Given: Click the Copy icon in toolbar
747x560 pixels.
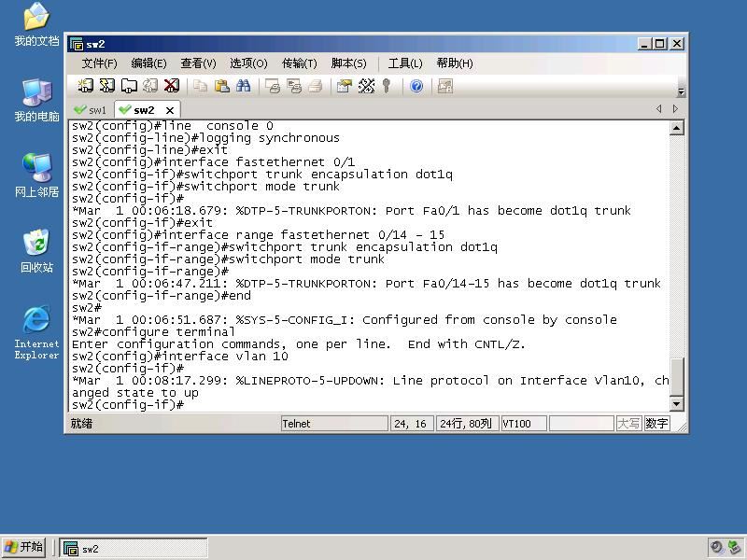Looking at the screenshot, I should tap(201, 86).
